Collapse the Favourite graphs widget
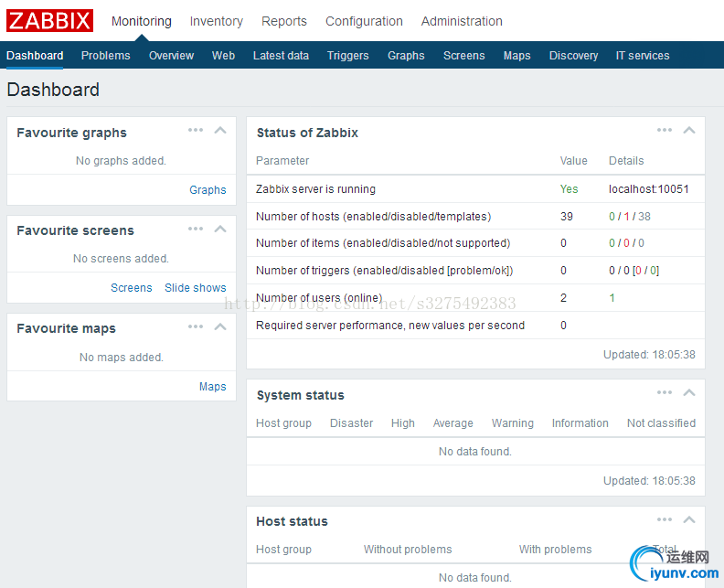Screen dimensions: 724x588 click(x=220, y=130)
